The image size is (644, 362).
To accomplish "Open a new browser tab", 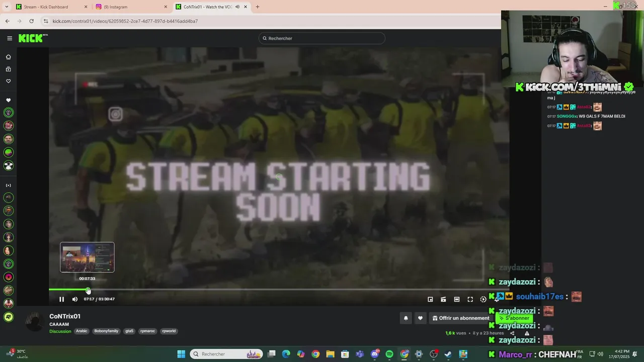I will tap(258, 7).
